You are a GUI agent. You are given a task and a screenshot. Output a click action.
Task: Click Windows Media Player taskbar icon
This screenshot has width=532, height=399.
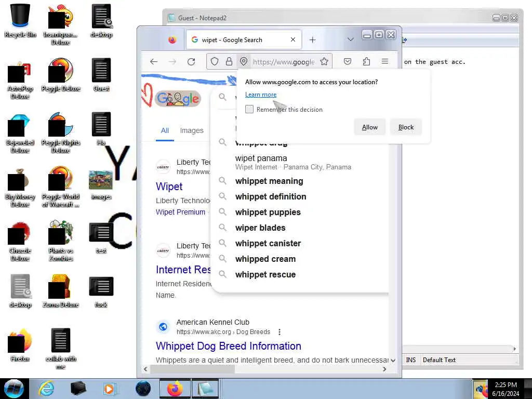(109, 389)
